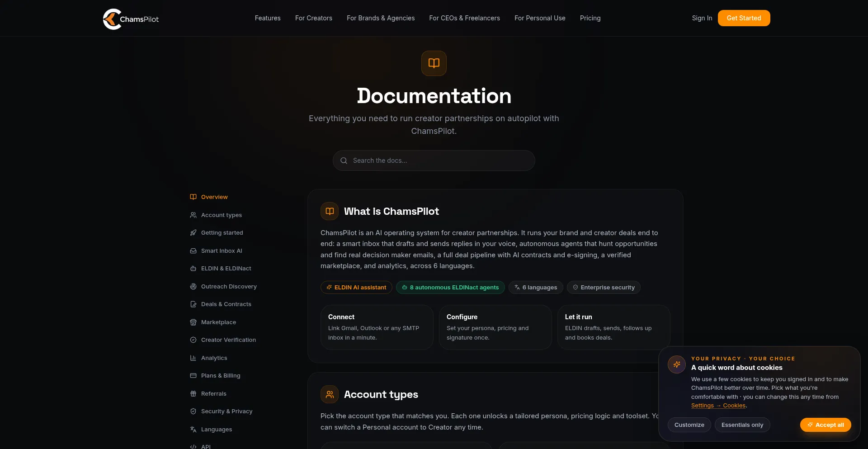Click the Getting started rocket icon

click(x=193, y=232)
